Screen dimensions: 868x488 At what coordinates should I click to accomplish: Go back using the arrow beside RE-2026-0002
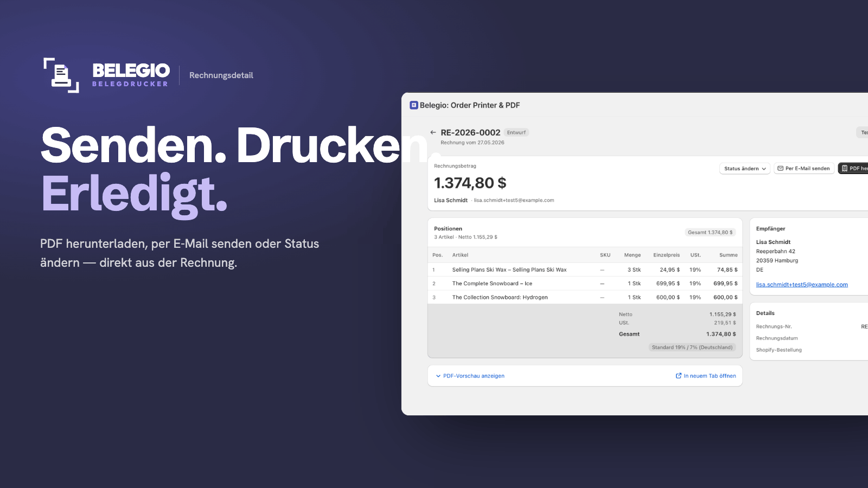point(433,132)
